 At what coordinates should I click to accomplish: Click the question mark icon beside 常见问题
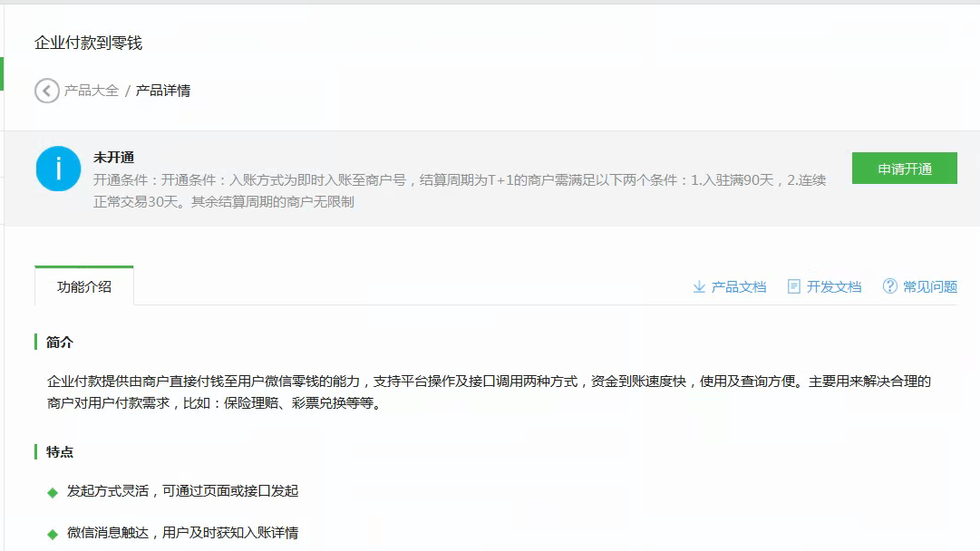coord(888,285)
